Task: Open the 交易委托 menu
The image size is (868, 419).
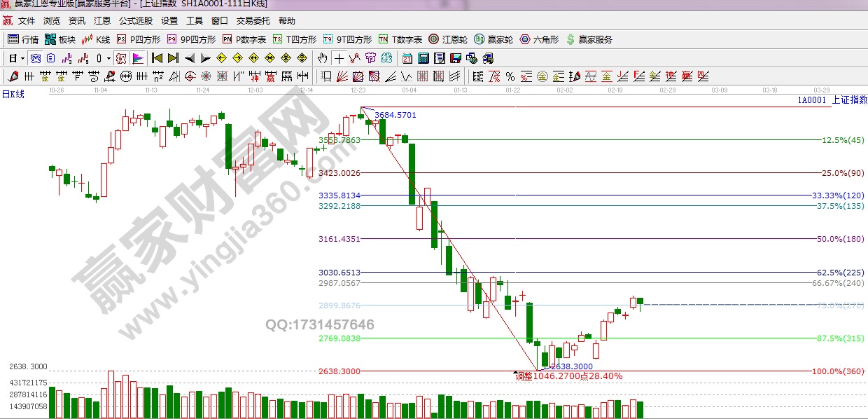Action: [253, 21]
